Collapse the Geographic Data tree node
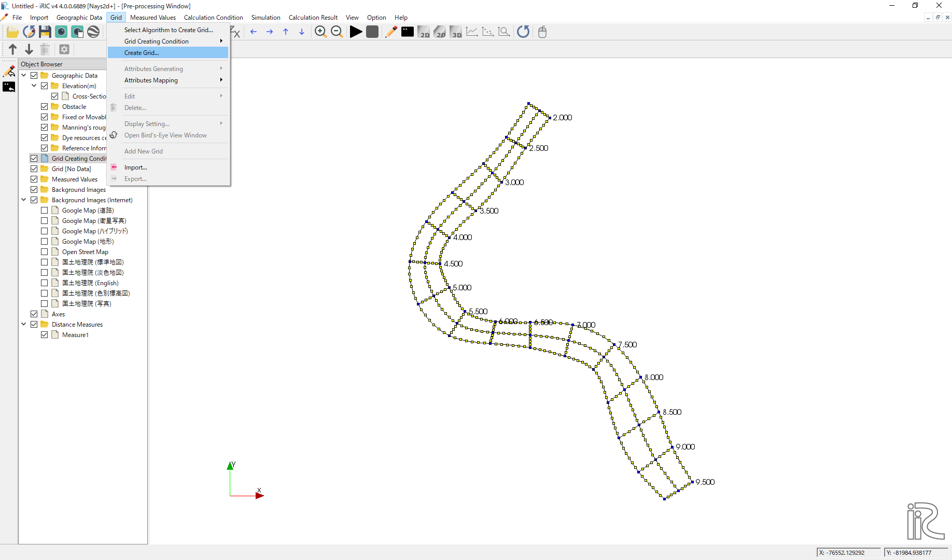 click(24, 76)
